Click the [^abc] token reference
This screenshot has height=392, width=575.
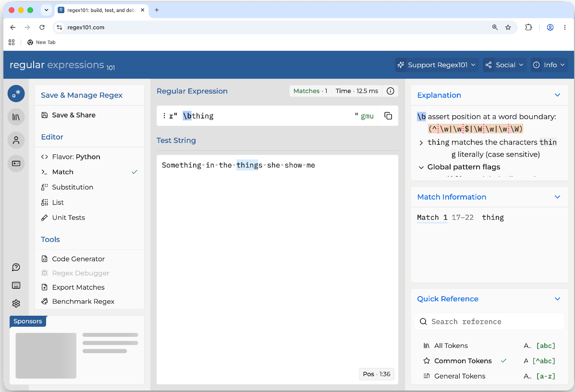coord(544,361)
